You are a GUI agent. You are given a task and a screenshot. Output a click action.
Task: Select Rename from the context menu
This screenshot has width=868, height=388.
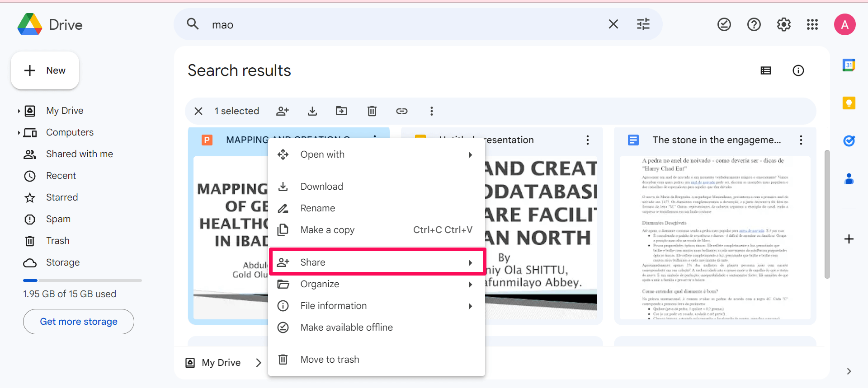pyautogui.click(x=318, y=208)
